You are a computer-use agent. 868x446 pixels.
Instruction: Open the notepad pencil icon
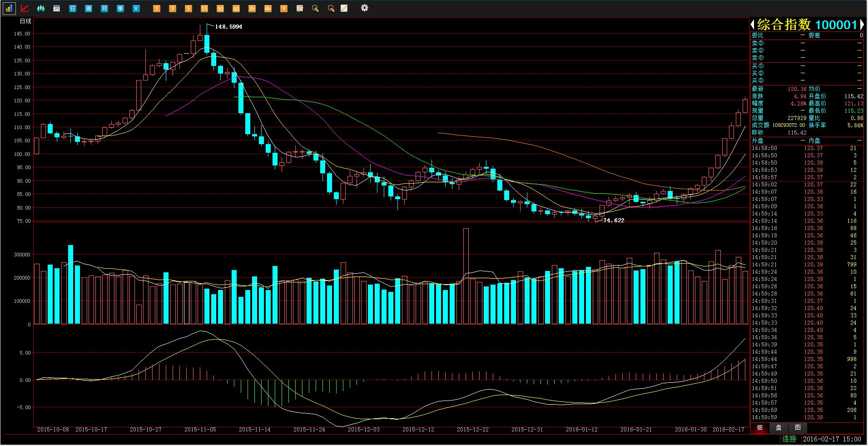coord(344,8)
